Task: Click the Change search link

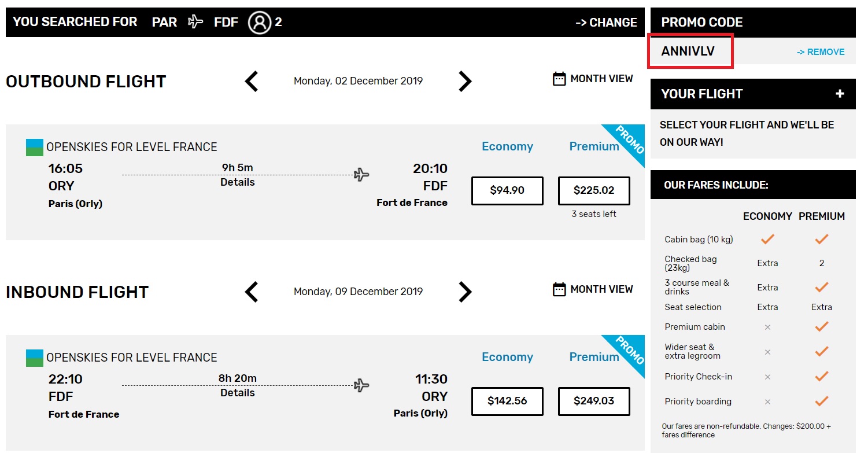Action: tap(606, 23)
